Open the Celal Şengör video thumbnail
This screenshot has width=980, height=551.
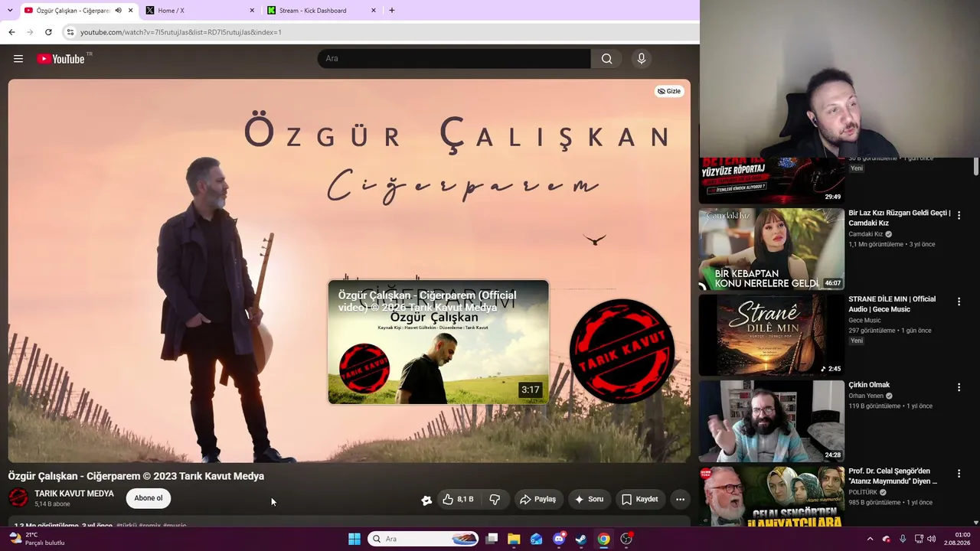point(771,497)
